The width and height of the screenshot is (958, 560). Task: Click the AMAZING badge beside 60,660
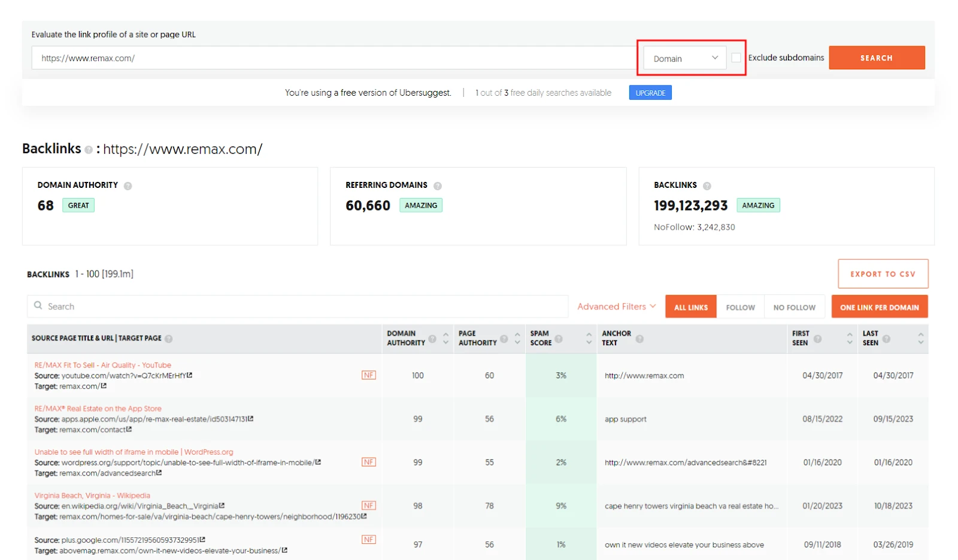[421, 205]
